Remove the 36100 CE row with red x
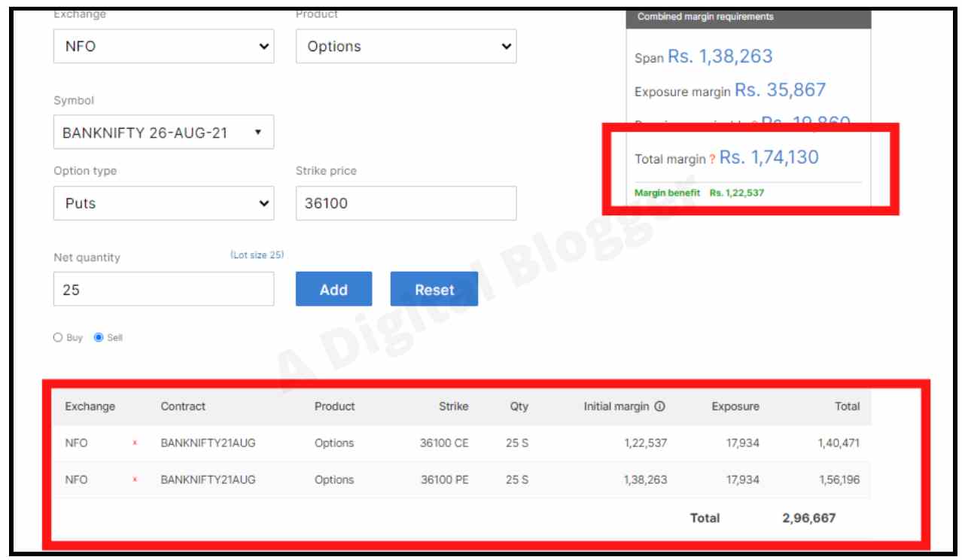The height and width of the screenshot is (560, 962). click(x=135, y=443)
